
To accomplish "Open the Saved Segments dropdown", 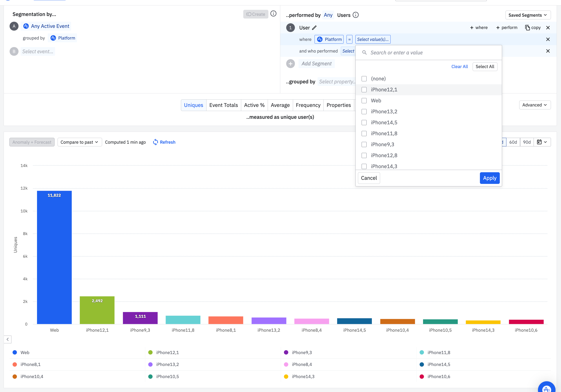I will click(528, 15).
